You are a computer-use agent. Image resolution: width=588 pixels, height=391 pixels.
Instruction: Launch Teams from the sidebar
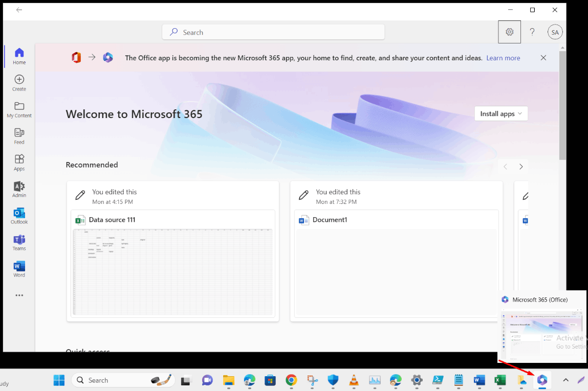click(19, 242)
